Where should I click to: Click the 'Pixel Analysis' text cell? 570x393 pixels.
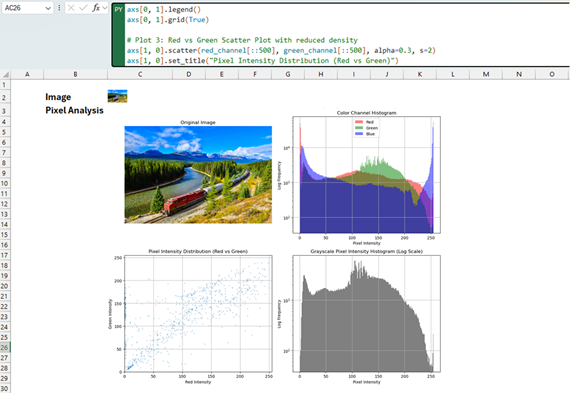[74, 110]
